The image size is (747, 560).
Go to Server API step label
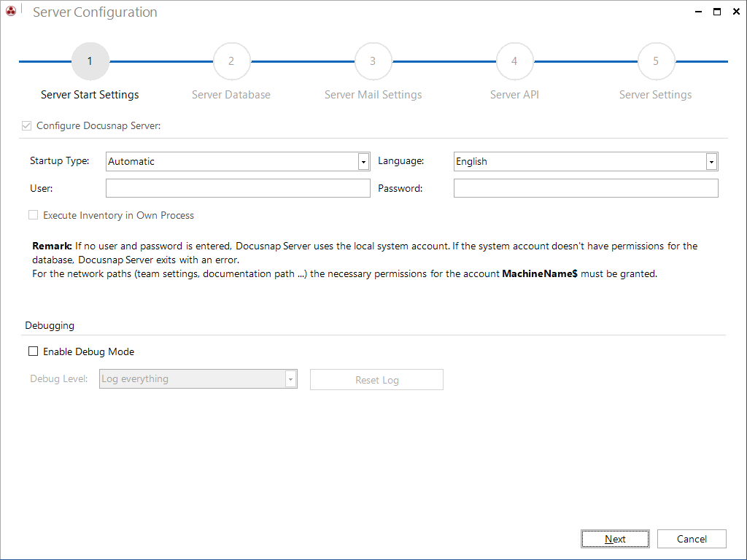click(514, 95)
